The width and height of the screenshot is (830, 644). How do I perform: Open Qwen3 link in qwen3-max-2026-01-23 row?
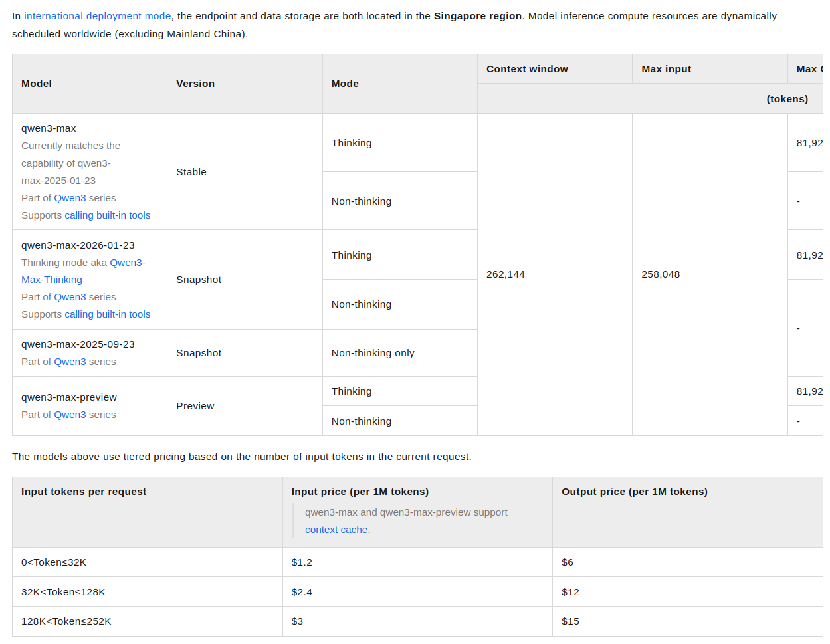pyautogui.click(x=70, y=297)
